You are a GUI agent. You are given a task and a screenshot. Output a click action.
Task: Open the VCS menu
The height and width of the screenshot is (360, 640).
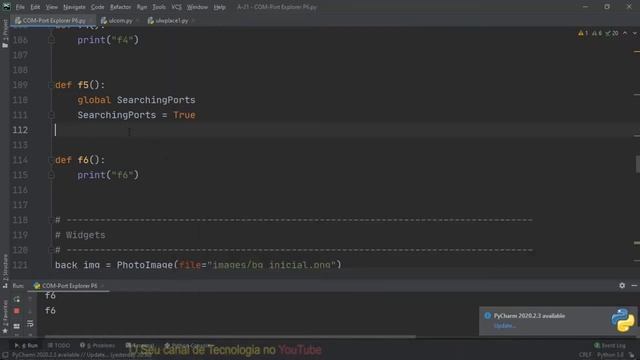click(x=176, y=7)
